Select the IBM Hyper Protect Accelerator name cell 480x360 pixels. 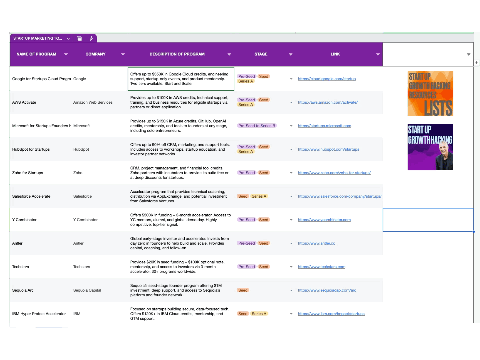point(40,314)
